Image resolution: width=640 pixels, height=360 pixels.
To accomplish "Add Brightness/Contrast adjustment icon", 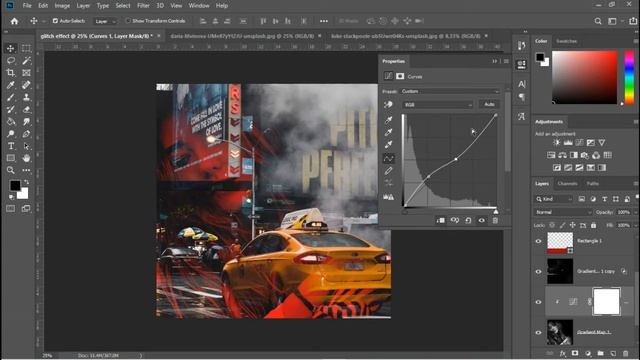I will tap(556, 142).
